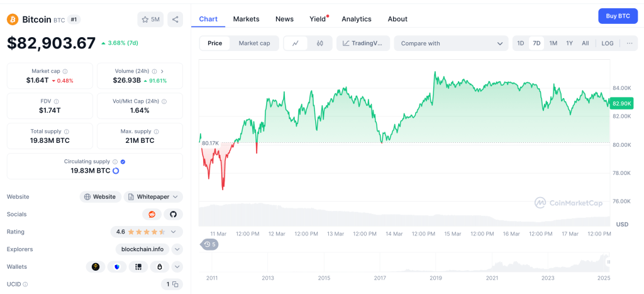Open the blockchain.info explorer link
The width and height of the screenshot is (644, 294).
pyautogui.click(x=143, y=249)
